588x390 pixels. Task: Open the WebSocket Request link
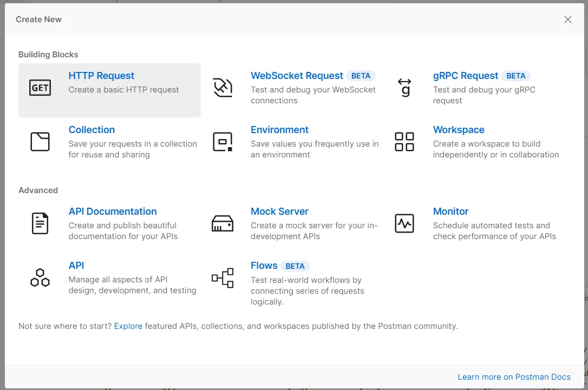point(297,76)
